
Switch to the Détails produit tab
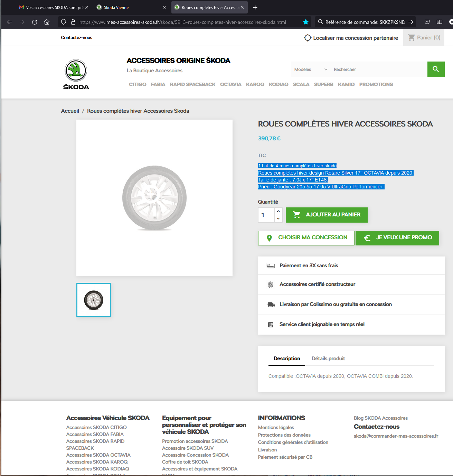(328, 358)
